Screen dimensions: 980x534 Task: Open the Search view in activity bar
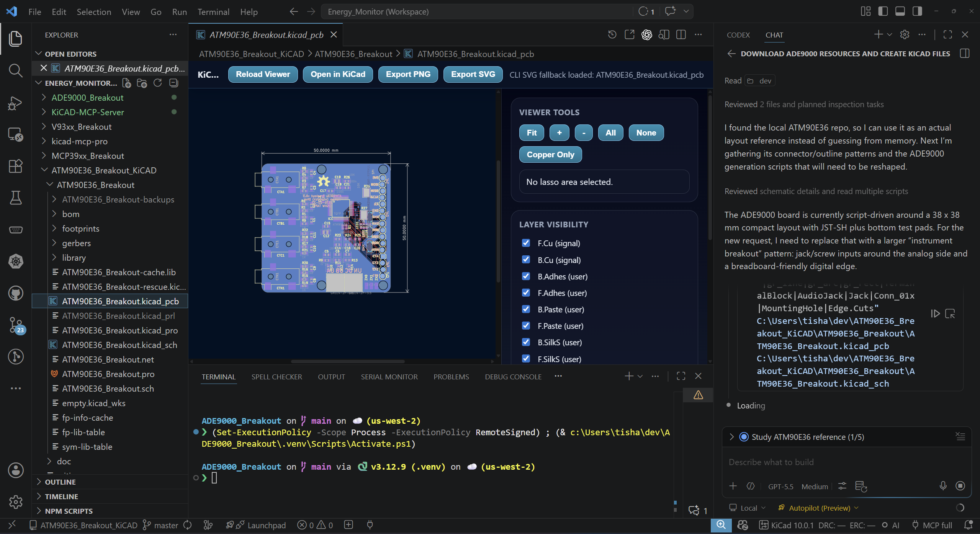[x=15, y=70]
